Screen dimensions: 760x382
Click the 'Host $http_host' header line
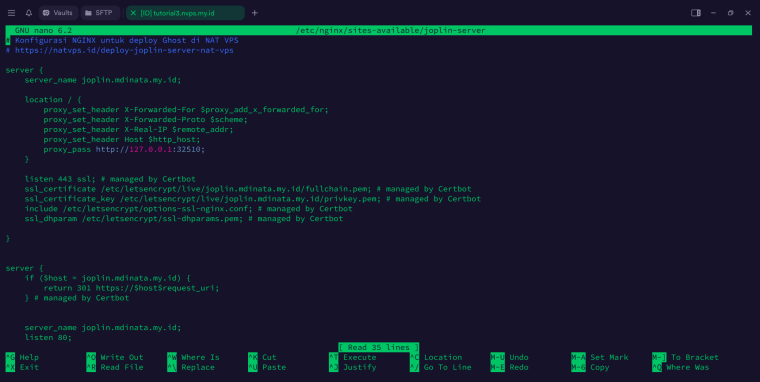pyautogui.click(x=122, y=140)
